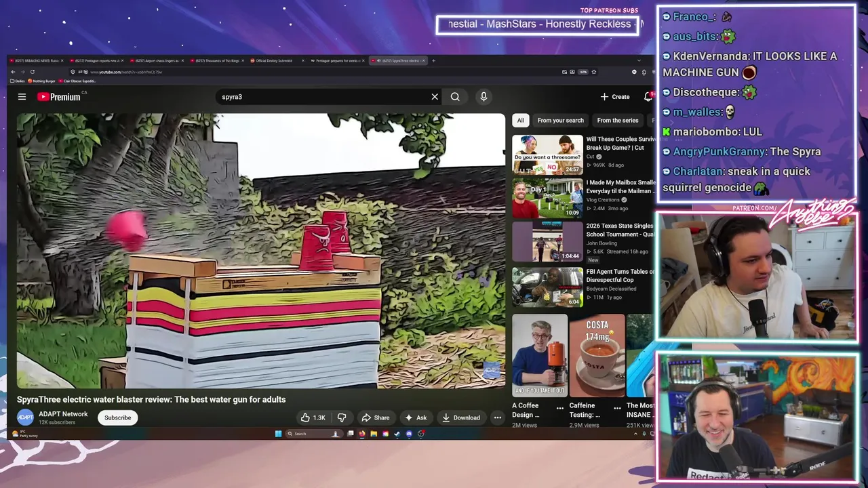Open options for Caffeine Testing short
The image size is (868, 488).
point(617,408)
